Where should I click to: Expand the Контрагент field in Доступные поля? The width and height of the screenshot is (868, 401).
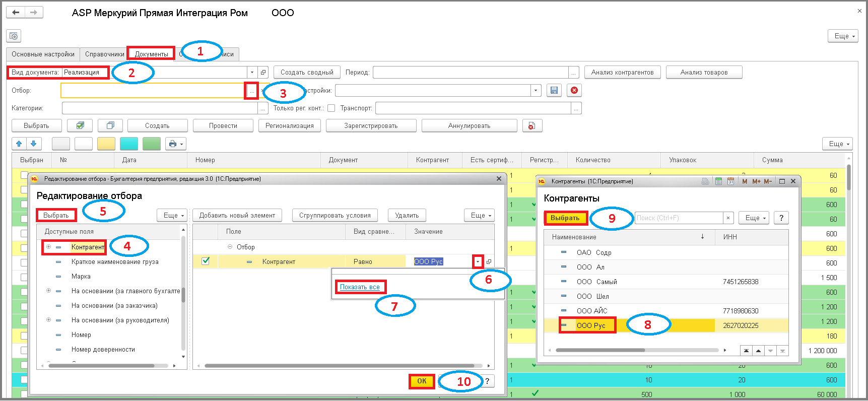pos(49,247)
